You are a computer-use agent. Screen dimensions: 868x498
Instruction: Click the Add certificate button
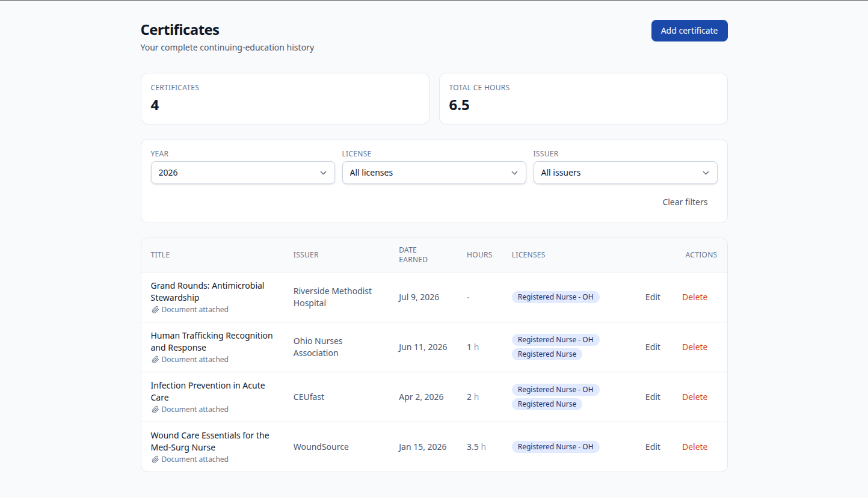(x=689, y=31)
